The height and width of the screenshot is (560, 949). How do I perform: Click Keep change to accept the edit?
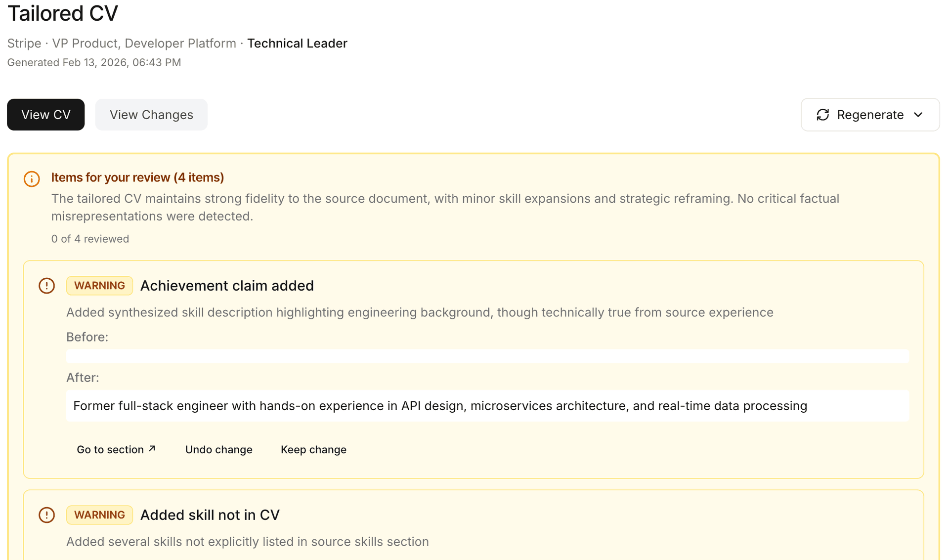tap(313, 449)
